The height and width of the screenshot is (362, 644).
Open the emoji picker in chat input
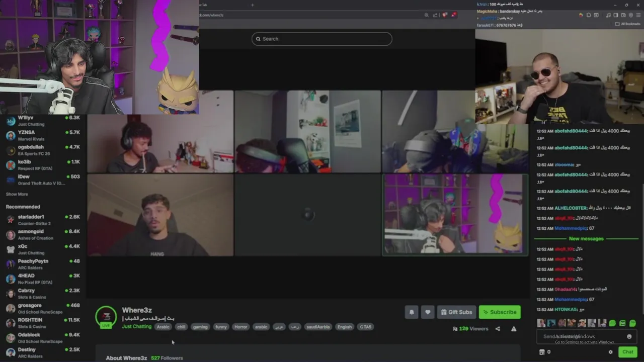pyautogui.click(x=629, y=336)
